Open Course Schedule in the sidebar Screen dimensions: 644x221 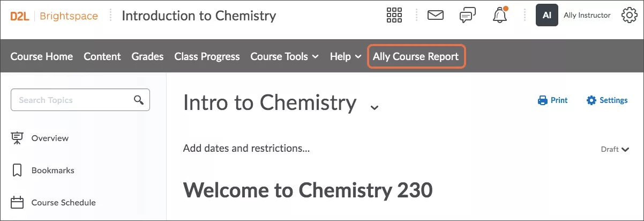coord(63,203)
